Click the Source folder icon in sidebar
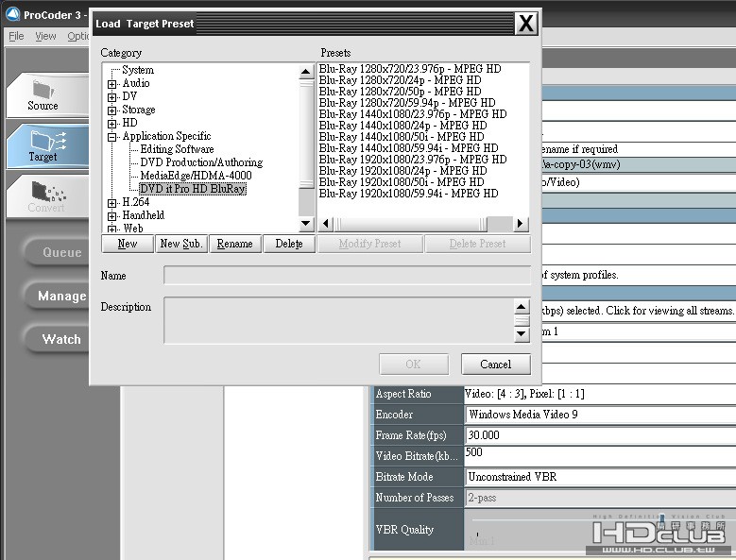736x560 pixels. coord(43,89)
